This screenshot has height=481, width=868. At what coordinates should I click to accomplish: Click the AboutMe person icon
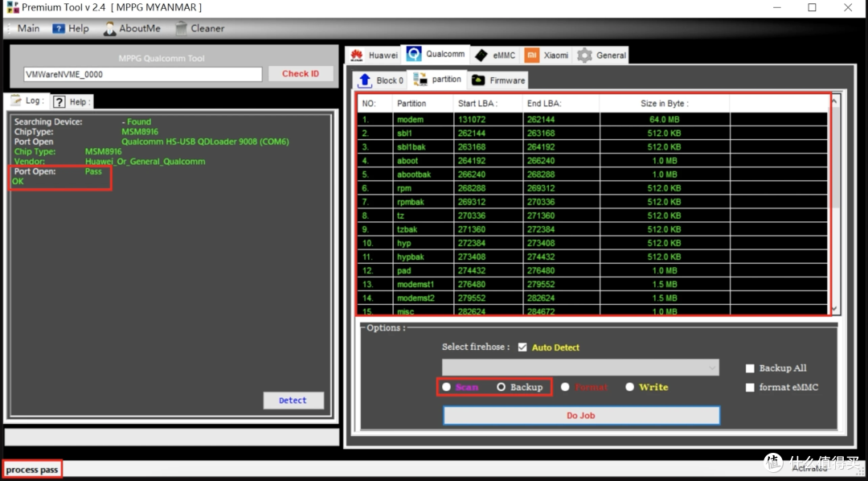(110, 28)
